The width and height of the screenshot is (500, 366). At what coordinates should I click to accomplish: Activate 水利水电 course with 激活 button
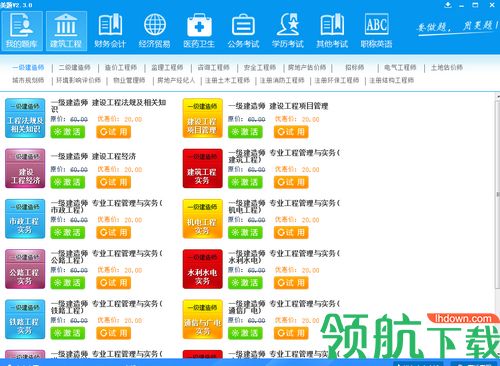(245, 283)
